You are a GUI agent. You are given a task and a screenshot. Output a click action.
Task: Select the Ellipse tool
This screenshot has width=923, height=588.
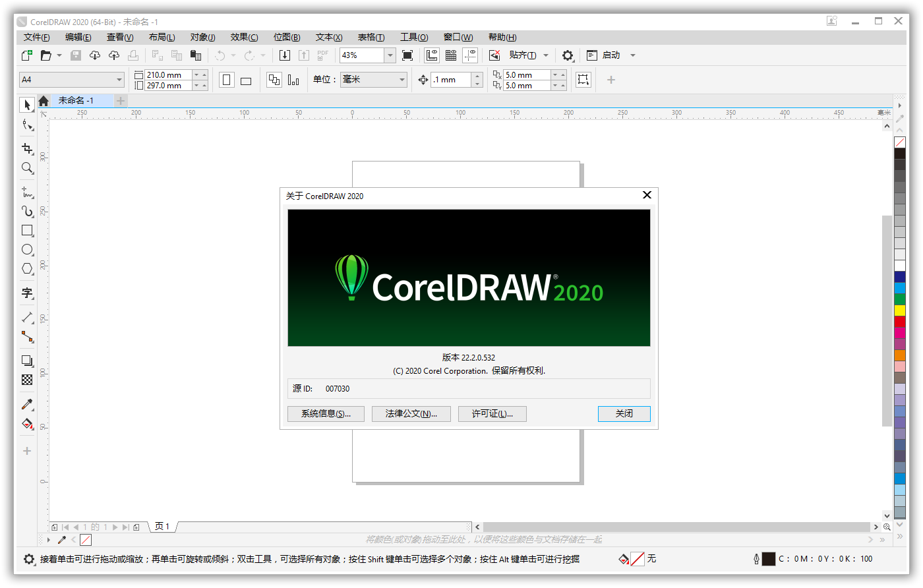pyautogui.click(x=27, y=250)
